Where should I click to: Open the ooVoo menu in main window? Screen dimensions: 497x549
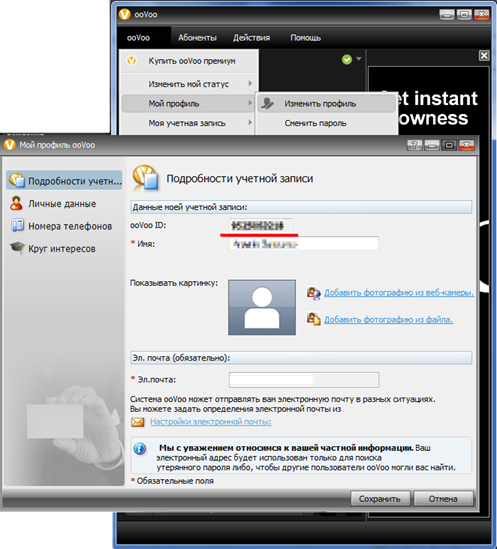point(138,38)
